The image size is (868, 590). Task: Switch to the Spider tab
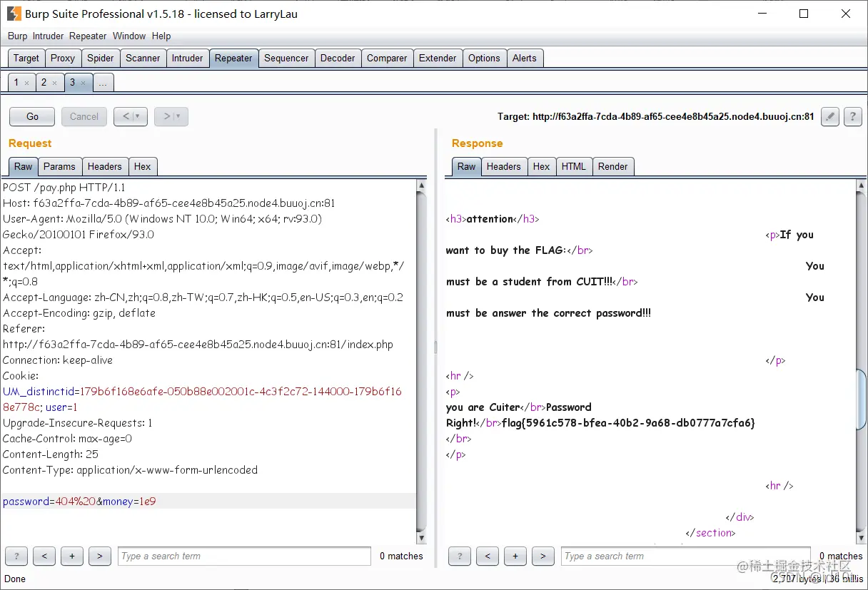coord(101,59)
